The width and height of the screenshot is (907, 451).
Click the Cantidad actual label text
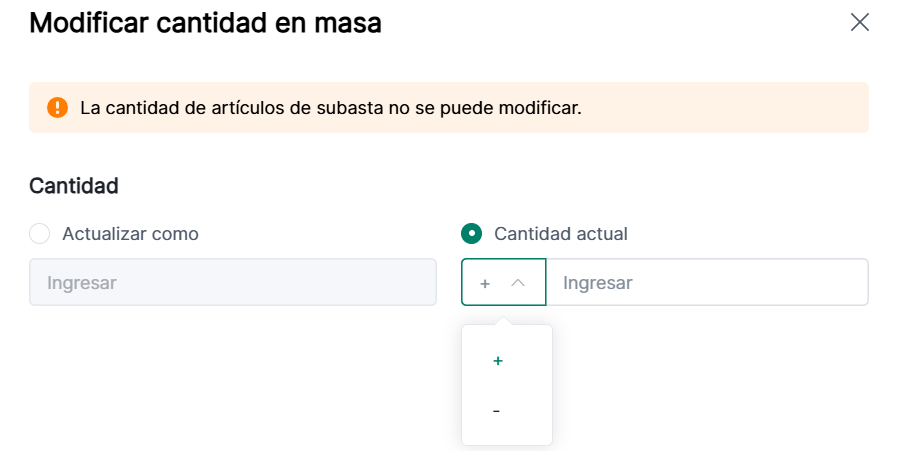560,234
